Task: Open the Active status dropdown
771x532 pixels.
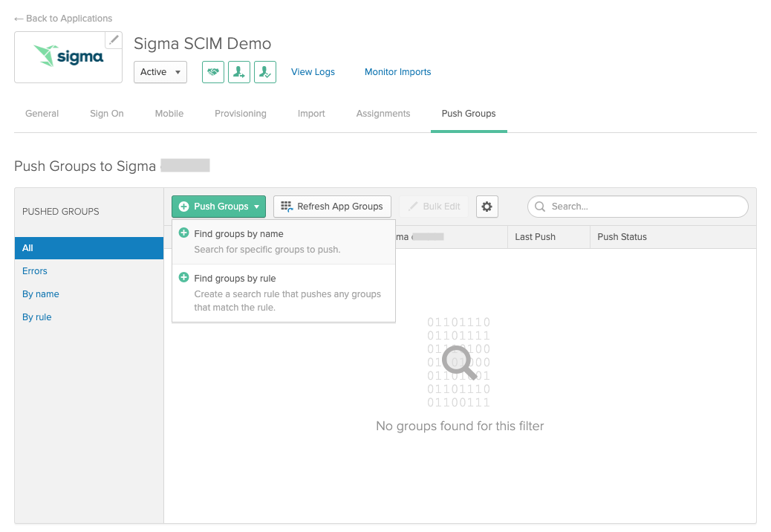Action: (x=160, y=72)
